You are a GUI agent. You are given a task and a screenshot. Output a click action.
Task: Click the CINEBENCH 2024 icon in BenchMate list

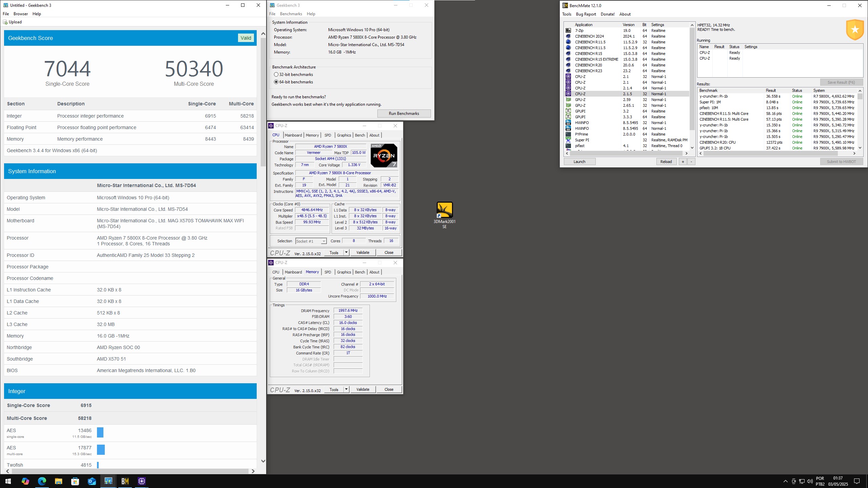coord(568,36)
